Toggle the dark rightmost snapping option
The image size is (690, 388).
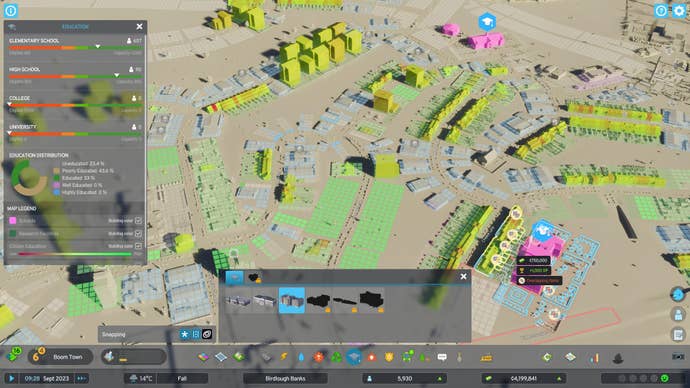(207, 334)
